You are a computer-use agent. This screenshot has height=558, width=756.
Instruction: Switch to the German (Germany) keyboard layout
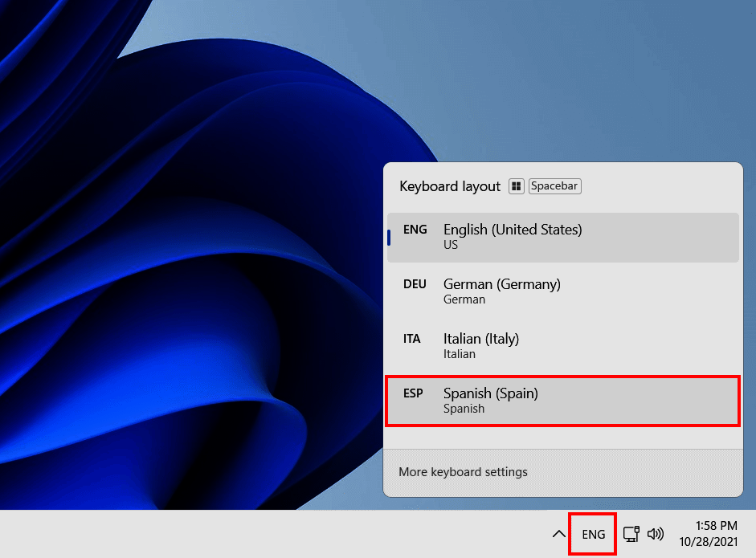tap(562, 291)
